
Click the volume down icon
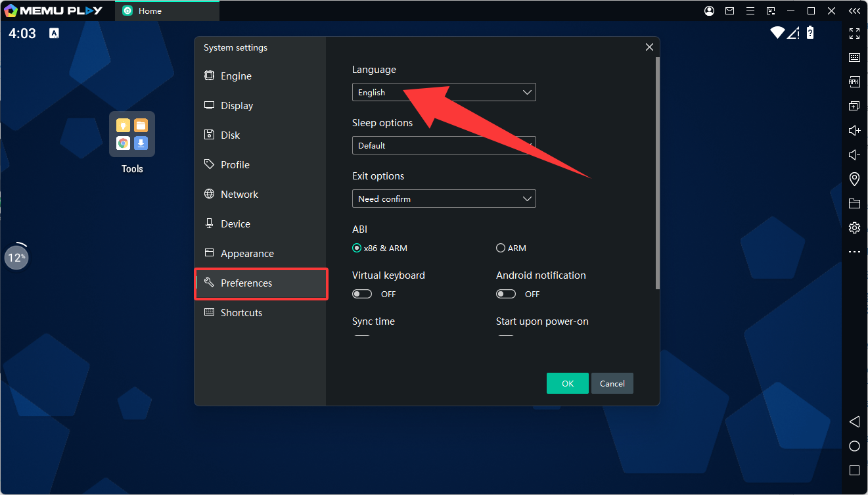[x=854, y=155]
